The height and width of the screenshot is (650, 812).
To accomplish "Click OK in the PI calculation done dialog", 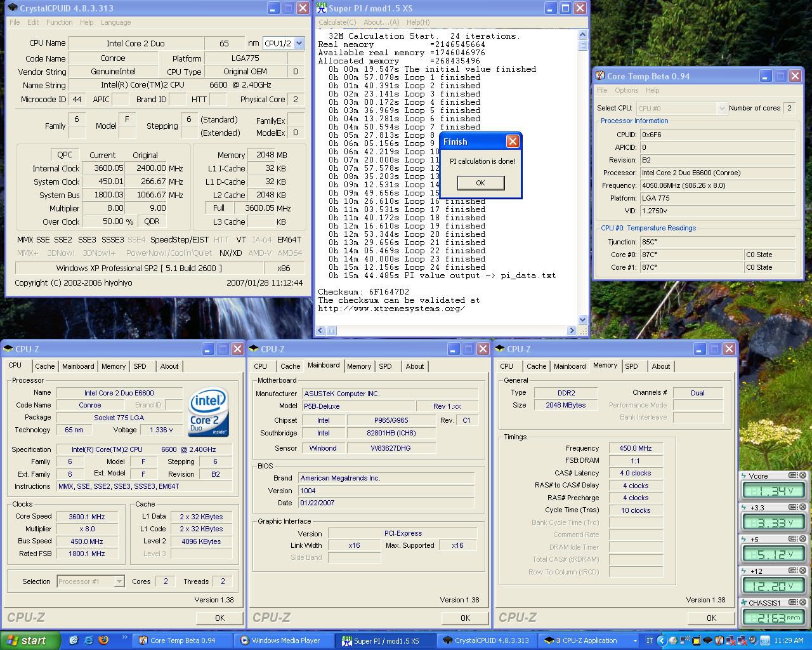I will coord(480,183).
